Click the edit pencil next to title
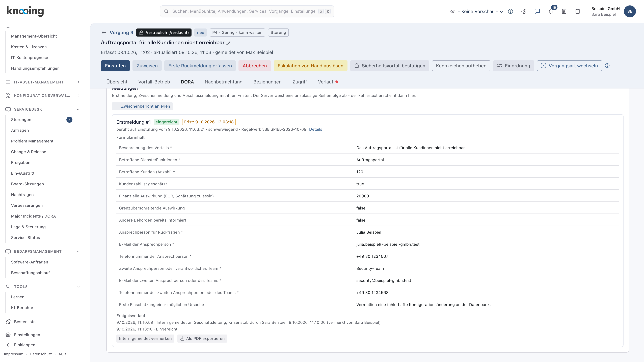This screenshot has width=644, height=362. click(228, 43)
